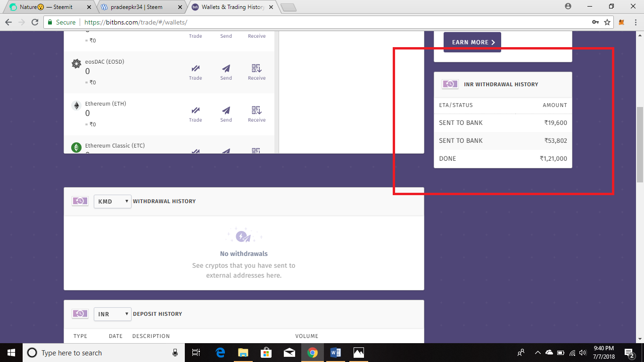The image size is (644, 362).
Task: Bookmark this page with the star icon
Action: pos(607,22)
